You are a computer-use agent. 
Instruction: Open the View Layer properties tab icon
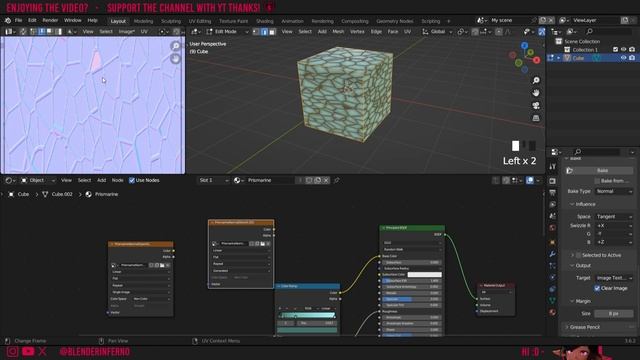tap(553, 204)
